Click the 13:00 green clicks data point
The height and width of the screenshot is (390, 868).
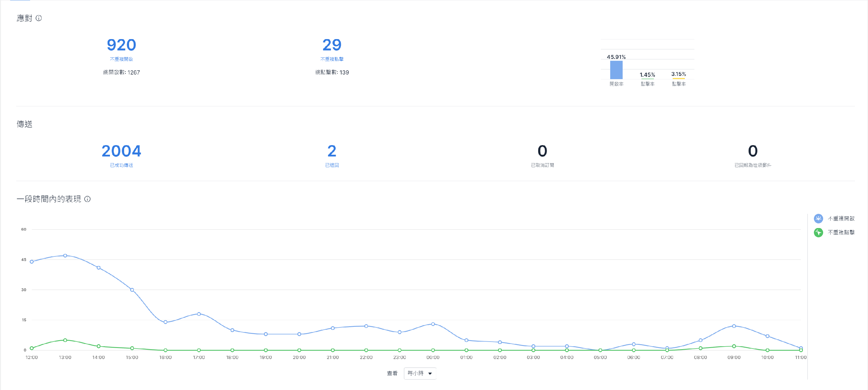coord(65,340)
